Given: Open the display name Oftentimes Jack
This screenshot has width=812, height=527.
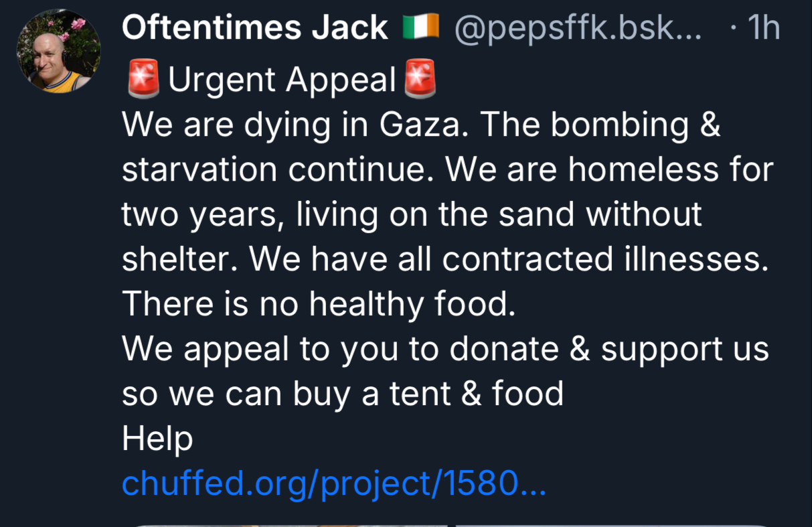Looking at the screenshot, I should (x=255, y=28).
